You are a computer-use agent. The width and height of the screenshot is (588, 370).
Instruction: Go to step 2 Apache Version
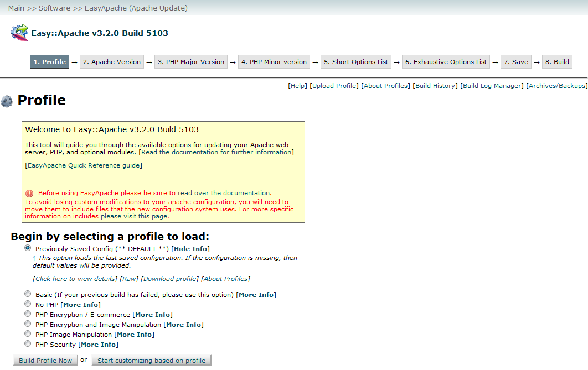tap(112, 62)
